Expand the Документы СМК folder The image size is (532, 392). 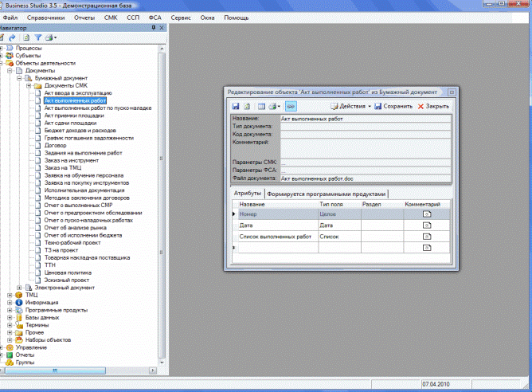pyautogui.click(x=28, y=85)
